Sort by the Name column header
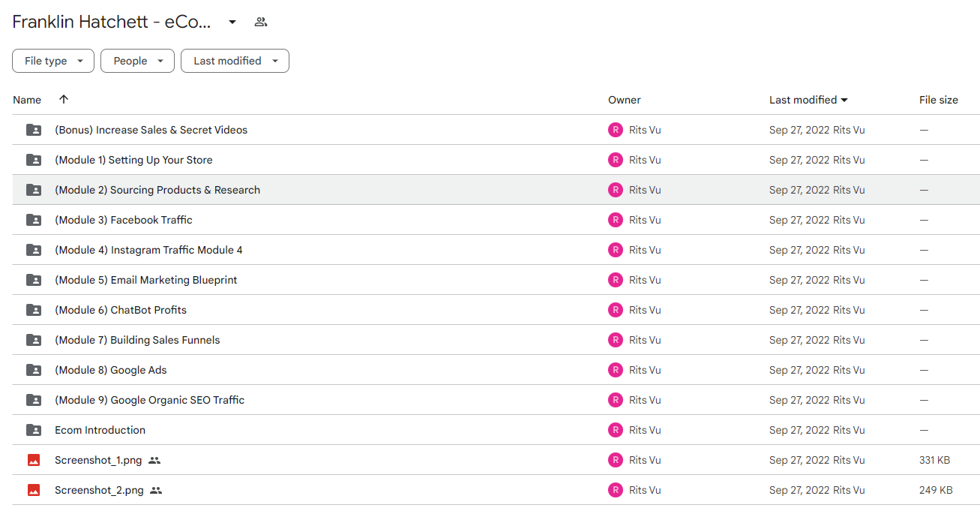 click(x=27, y=100)
